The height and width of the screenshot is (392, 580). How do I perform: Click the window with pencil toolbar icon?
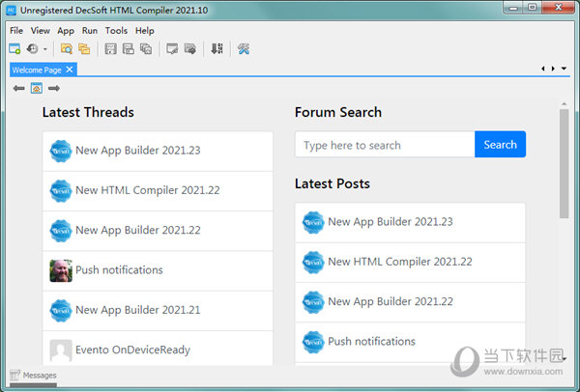click(x=172, y=49)
